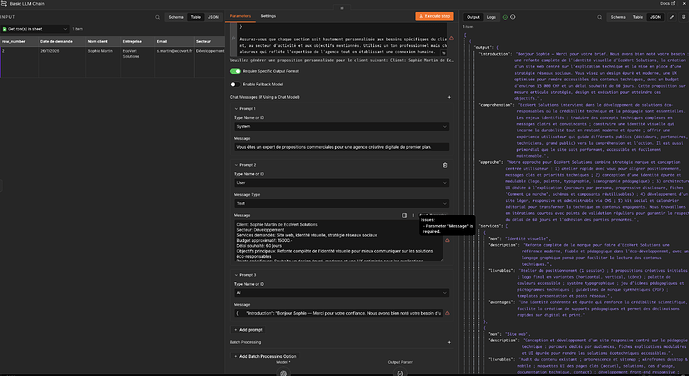Click warning triangle beside Prompt 2 message

click(447, 240)
